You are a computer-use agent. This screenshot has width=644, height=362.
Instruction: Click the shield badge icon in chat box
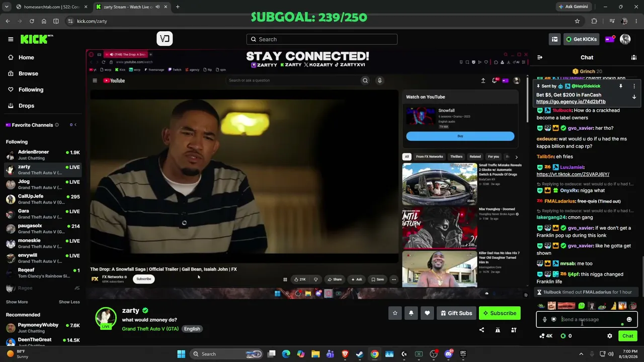coord(553,319)
